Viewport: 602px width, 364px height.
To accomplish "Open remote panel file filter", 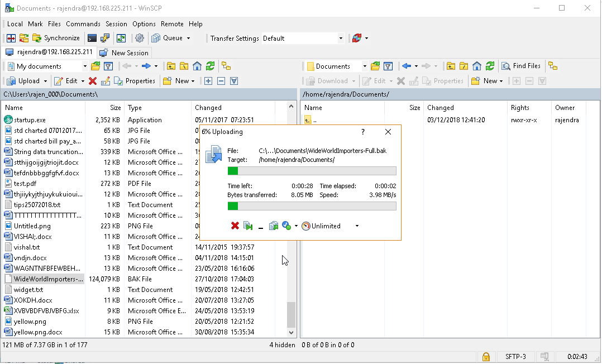I will pos(388,66).
